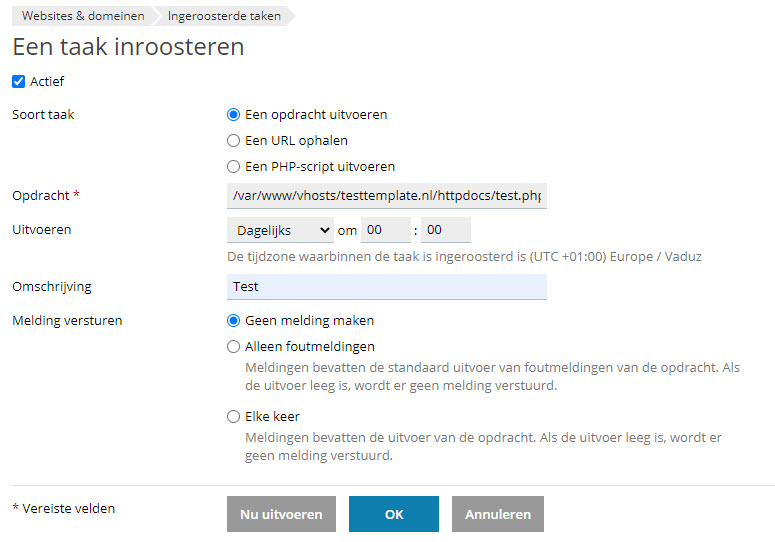Click the dropdown chevron beside Dagelijks
The image size is (775, 542).
click(x=324, y=230)
